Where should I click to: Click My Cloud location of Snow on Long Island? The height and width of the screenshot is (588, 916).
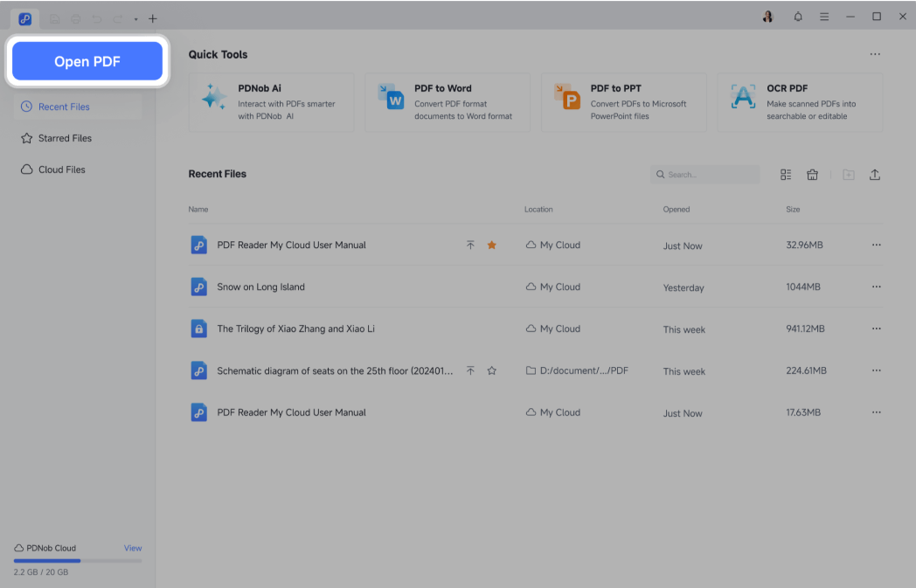552,287
